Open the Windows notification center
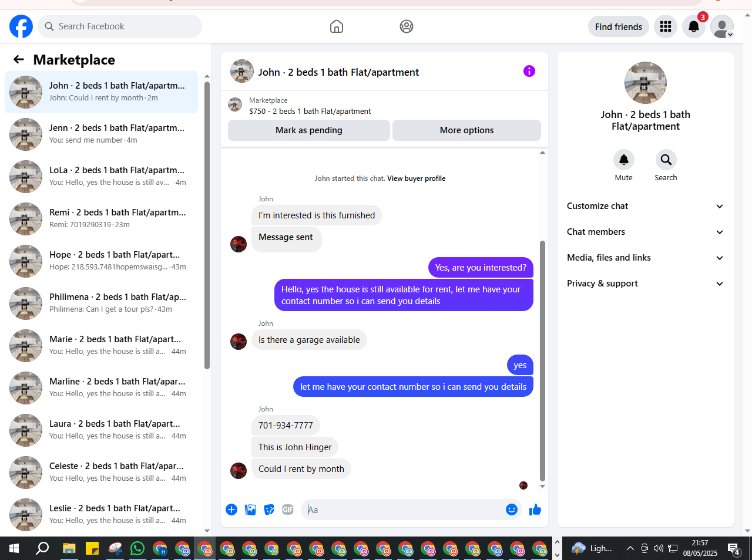 tap(734, 548)
